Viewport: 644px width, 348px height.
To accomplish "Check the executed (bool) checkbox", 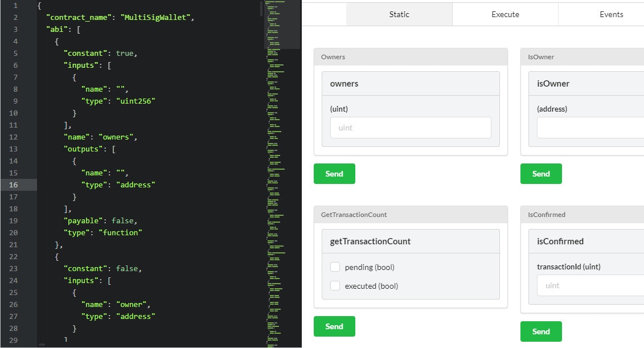I will point(335,286).
